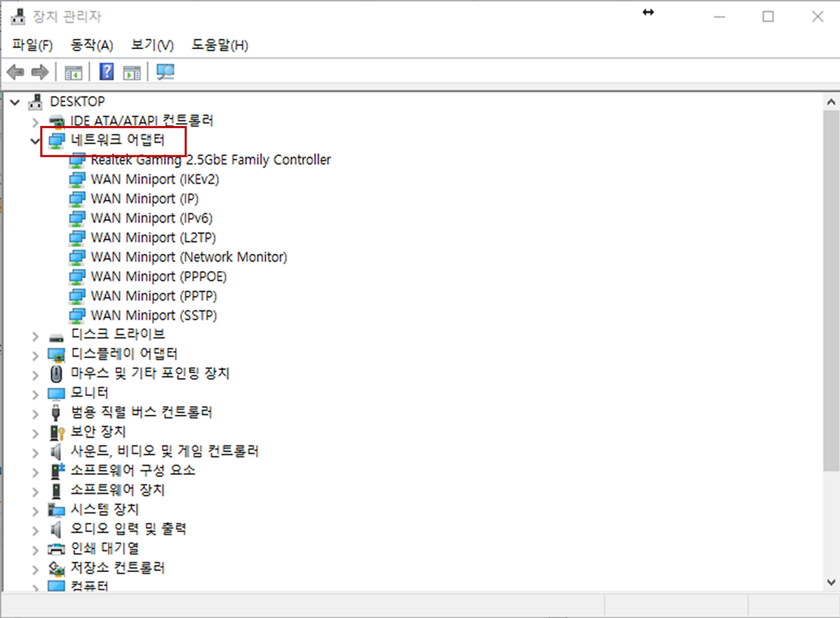Expand the IDE ATA/ATAPI 컨트롤러 node
The height and width of the screenshot is (618, 840).
coord(35,121)
